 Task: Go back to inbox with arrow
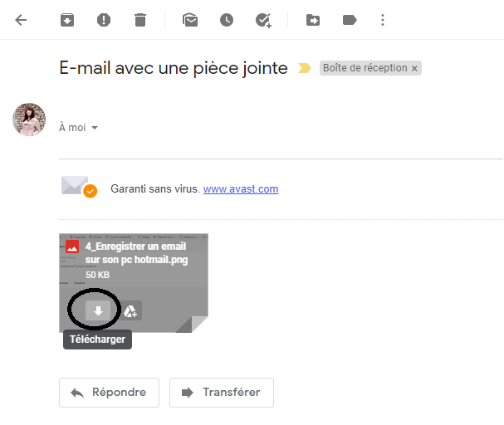pos(21,20)
